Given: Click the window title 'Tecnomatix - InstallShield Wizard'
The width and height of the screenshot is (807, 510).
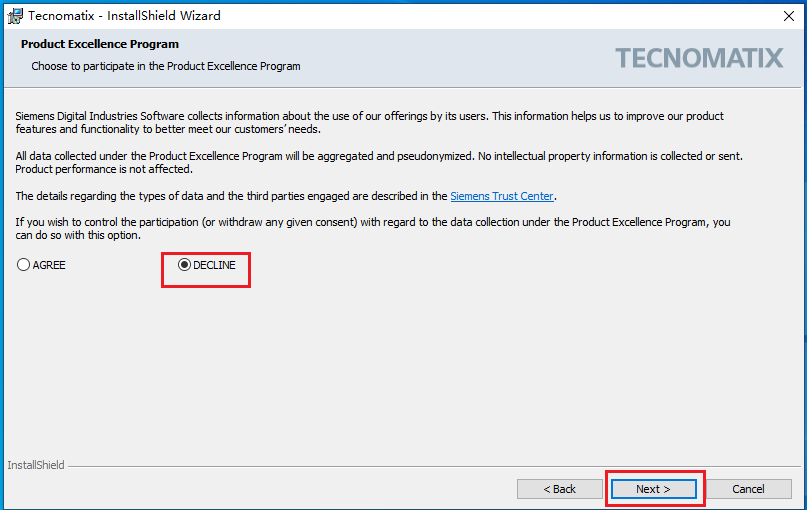Looking at the screenshot, I should (x=124, y=16).
